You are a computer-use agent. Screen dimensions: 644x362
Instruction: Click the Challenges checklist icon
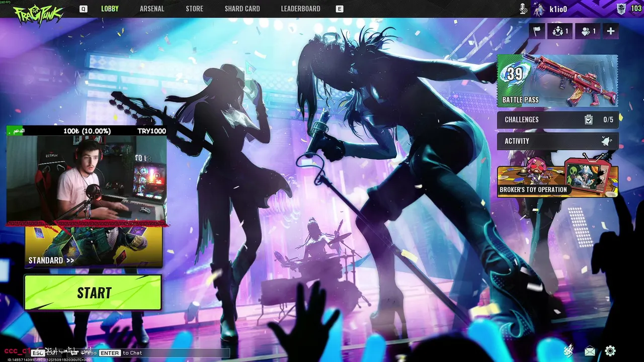click(589, 120)
